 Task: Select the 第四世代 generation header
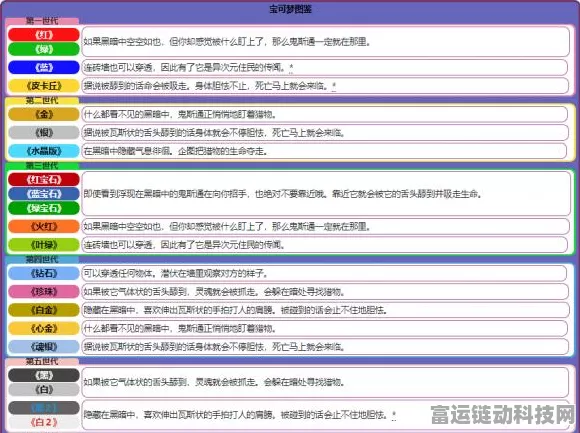42,259
